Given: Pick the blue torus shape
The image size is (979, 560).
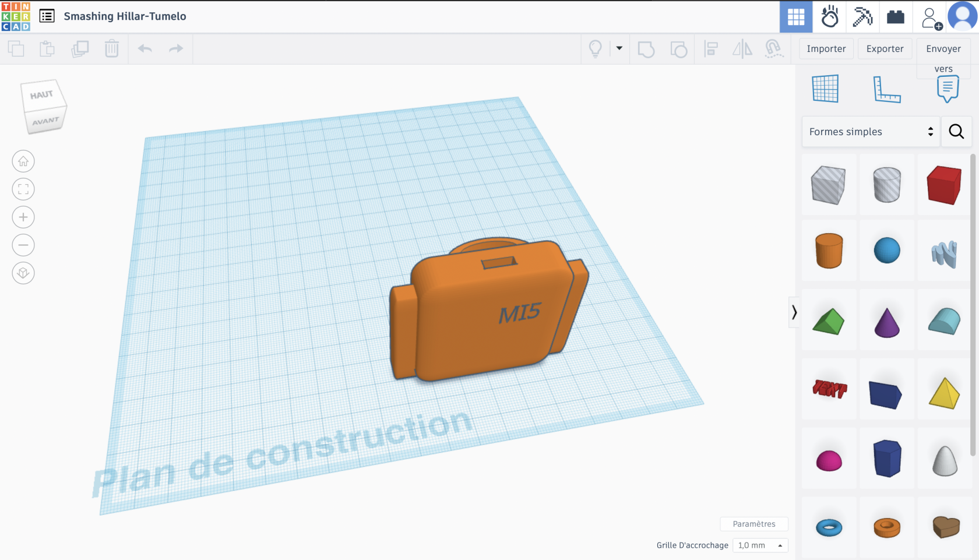Looking at the screenshot, I should (829, 527).
